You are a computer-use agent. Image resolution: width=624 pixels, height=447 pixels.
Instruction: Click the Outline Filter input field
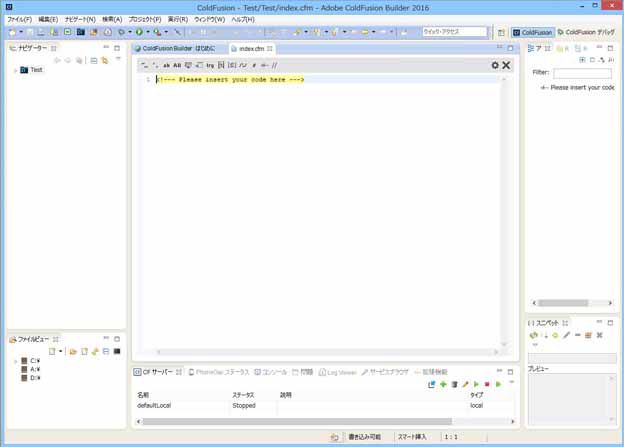pyautogui.click(x=583, y=73)
